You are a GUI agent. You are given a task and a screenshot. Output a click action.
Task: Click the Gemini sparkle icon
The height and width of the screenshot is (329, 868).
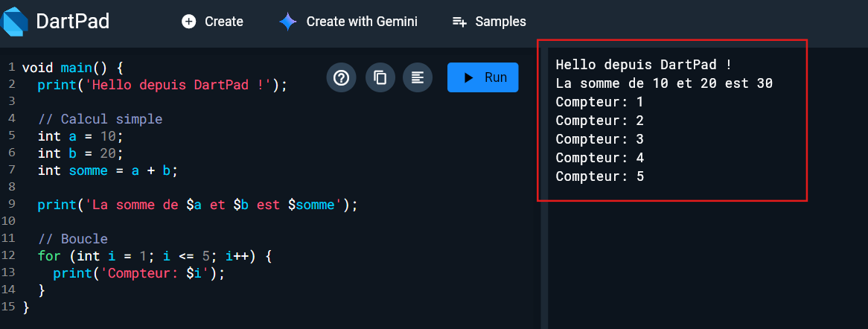[288, 22]
